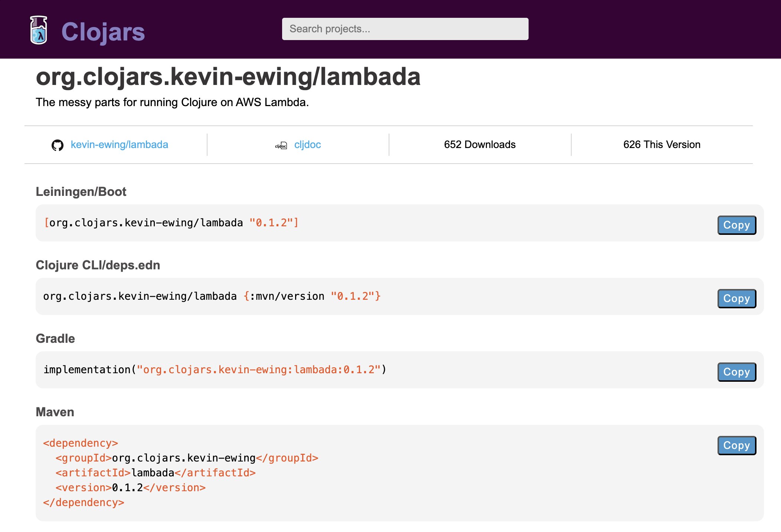Click the GitHub octocat icon
781x532 pixels.
(x=58, y=145)
